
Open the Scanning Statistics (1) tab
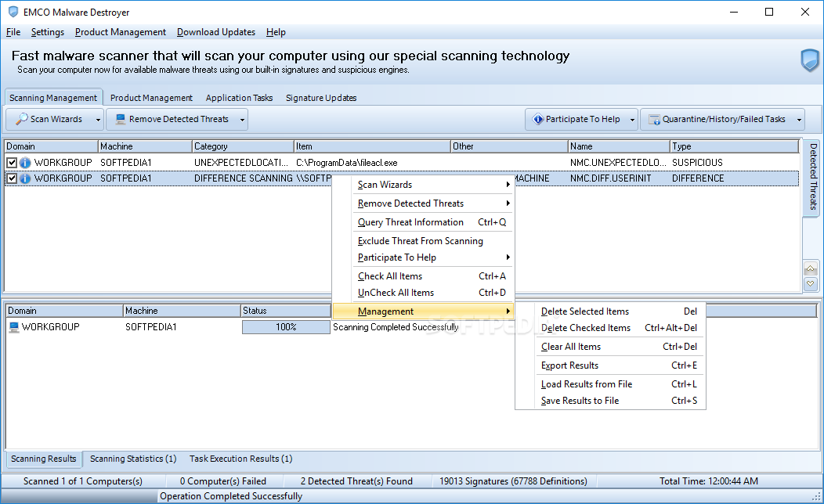coord(133,459)
